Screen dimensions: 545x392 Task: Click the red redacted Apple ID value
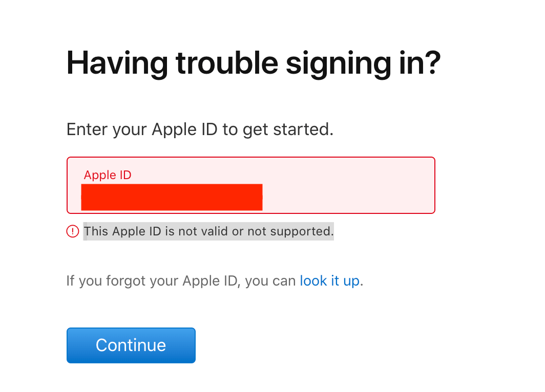(172, 197)
